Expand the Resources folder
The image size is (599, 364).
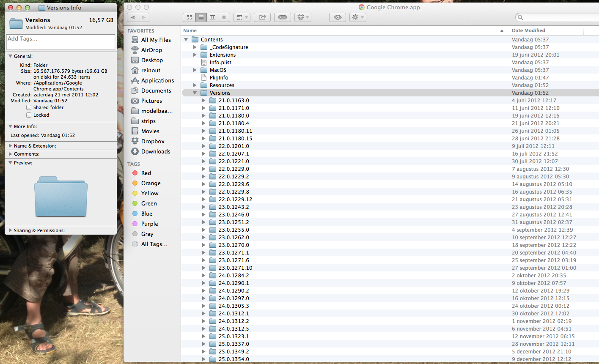click(195, 85)
